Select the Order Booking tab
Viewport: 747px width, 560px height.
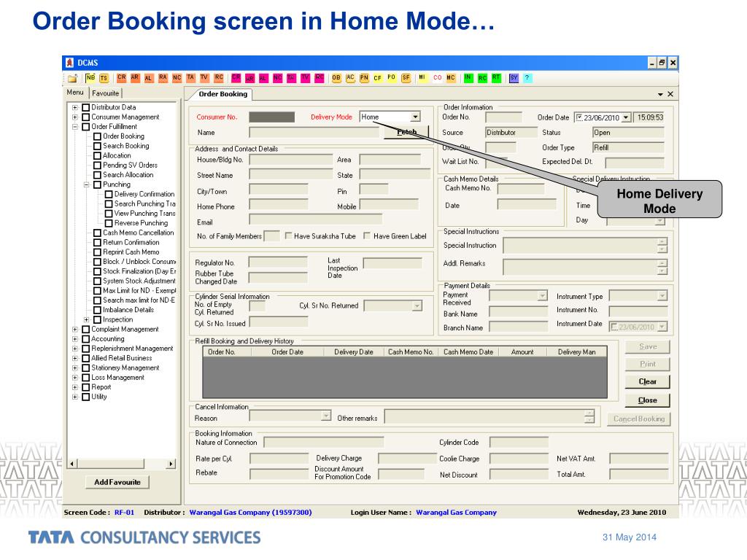click(x=223, y=94)
